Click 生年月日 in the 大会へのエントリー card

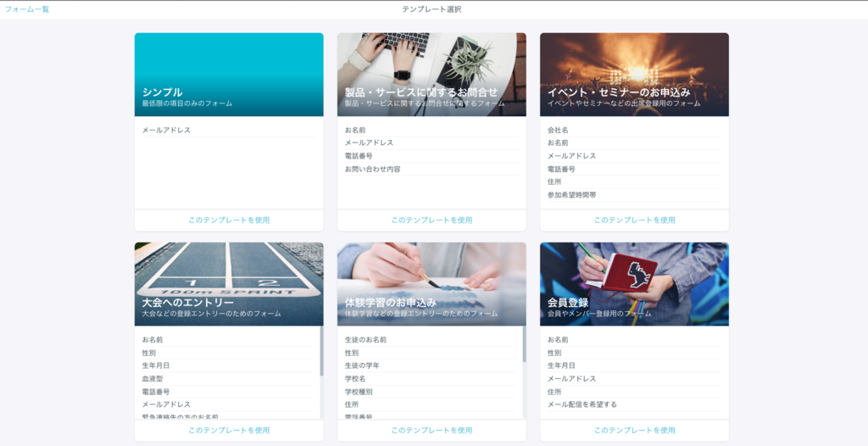coord(156,365)
